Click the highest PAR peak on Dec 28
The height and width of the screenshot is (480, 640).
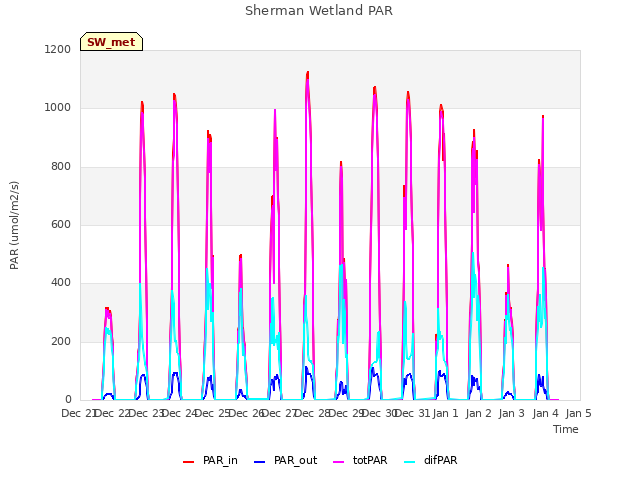[x=307, y=73]
